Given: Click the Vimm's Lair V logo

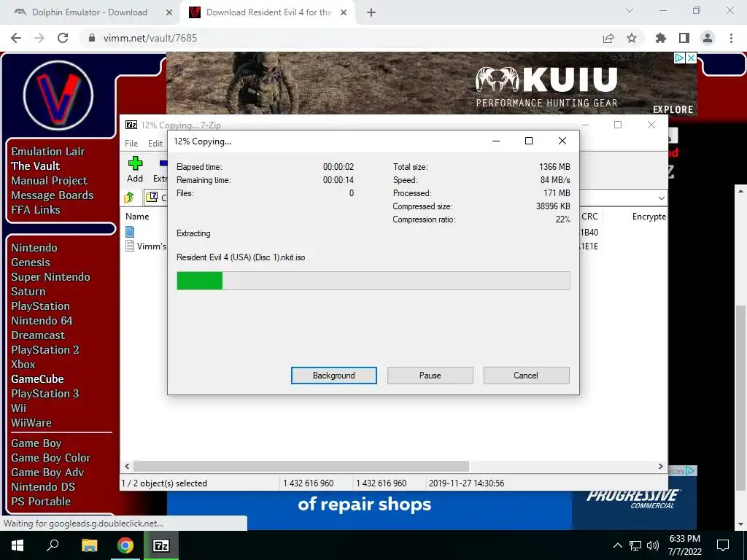Looking at the screenshot, I should 58,95.
